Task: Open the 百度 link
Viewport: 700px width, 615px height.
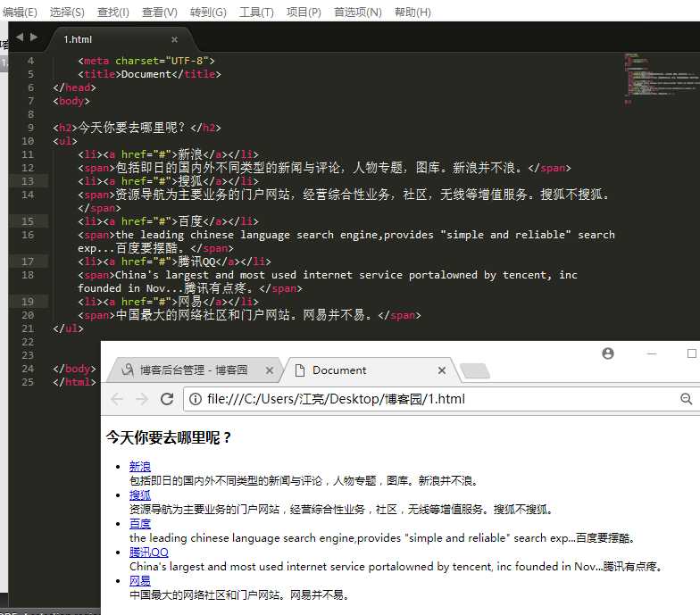Action: tap(139, 523)
